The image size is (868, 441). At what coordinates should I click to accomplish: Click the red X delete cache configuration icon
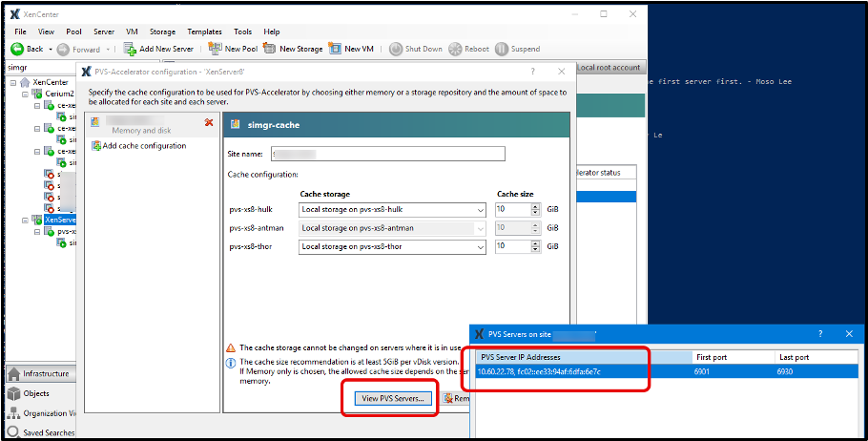pos(209,122)
